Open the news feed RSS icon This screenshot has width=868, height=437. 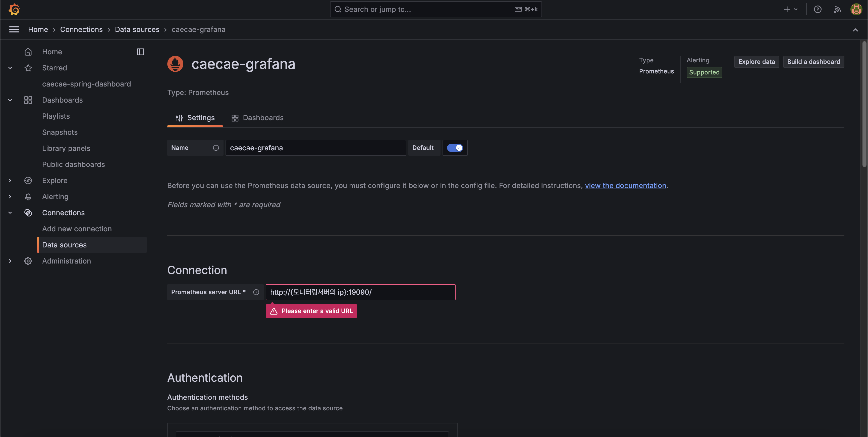pyautogui.click(x=837, y=10)
